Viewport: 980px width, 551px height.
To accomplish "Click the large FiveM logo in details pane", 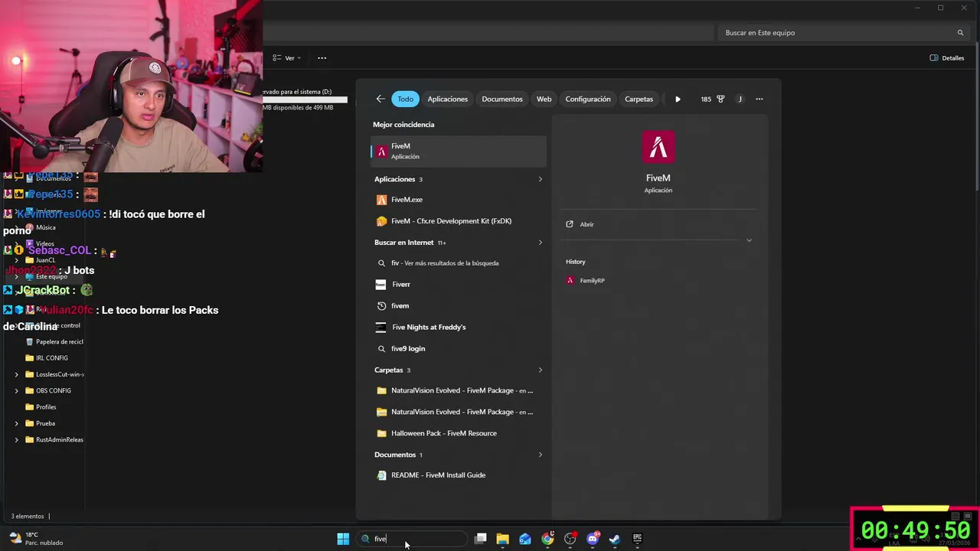I will 658,148.
